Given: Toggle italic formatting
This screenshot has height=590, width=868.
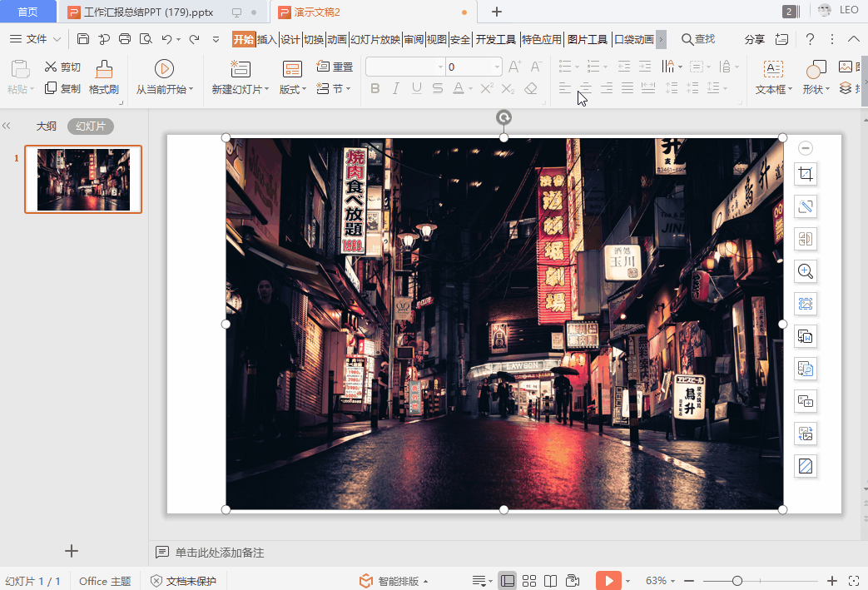Looking at the screenshot, I should [x=395, y=88].
